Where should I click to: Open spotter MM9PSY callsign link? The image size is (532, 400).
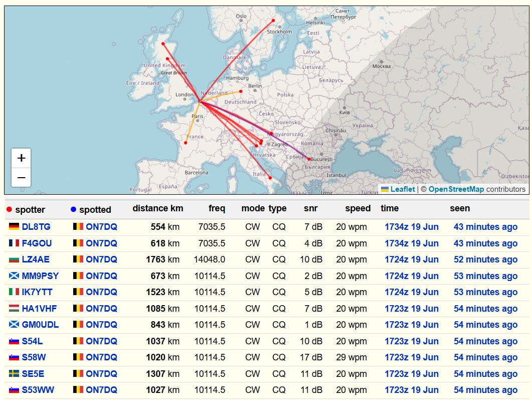pyautogui.click(x=40, y=276)
